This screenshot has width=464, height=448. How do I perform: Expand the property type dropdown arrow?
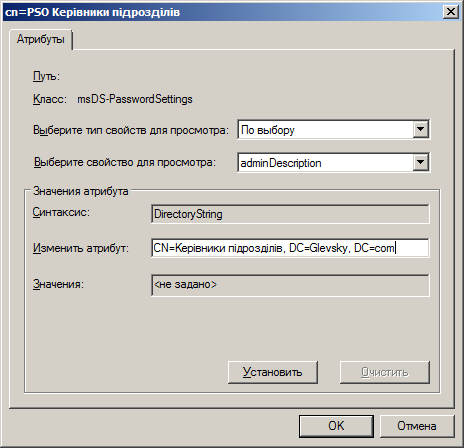tap(421, 129)
